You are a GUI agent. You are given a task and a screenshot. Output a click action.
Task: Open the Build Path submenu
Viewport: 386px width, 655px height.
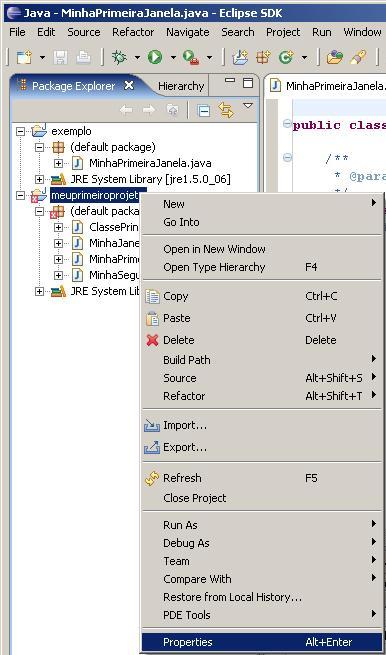[262, 360]
